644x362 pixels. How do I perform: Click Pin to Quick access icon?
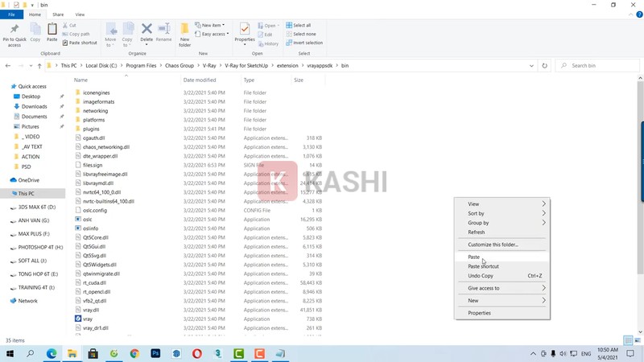click(x=14, y=32)
